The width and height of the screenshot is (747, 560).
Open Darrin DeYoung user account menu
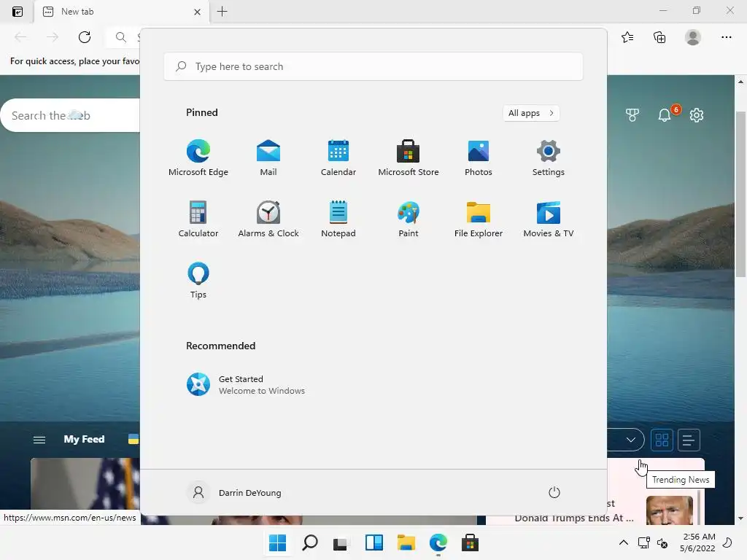234,492
